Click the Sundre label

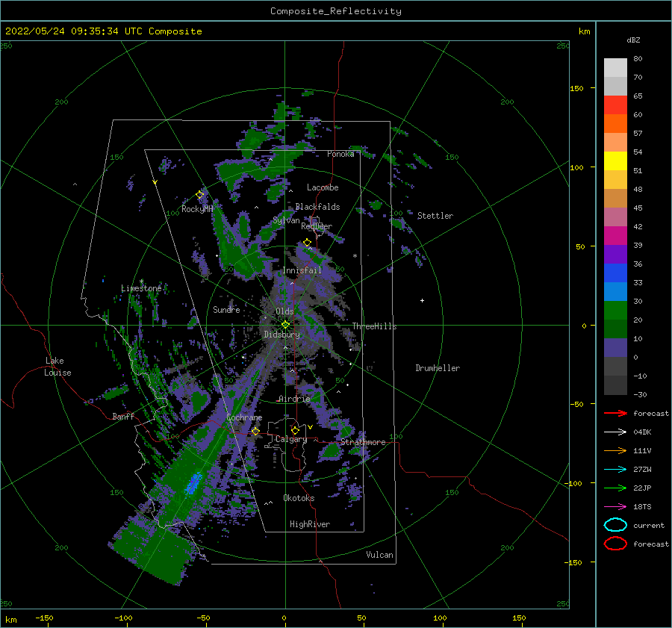click(226, 309)
